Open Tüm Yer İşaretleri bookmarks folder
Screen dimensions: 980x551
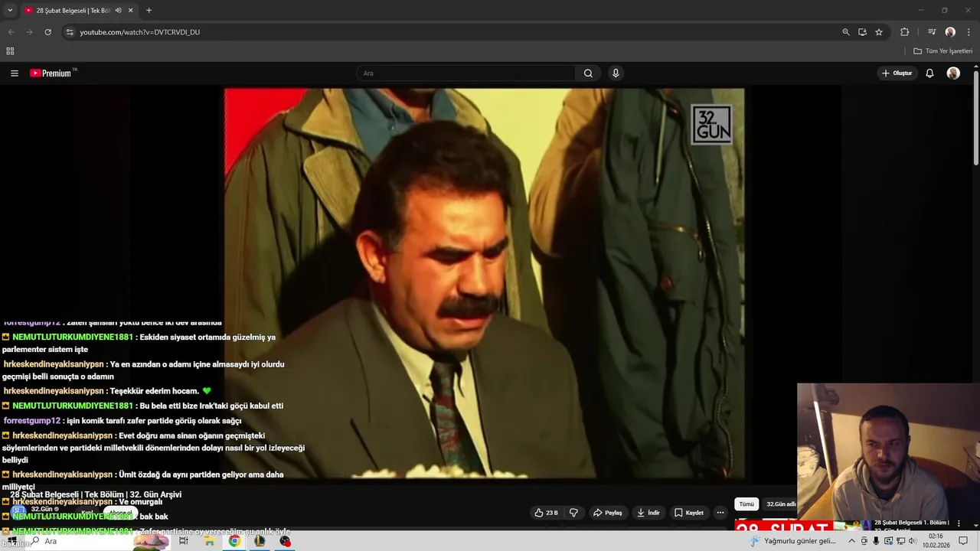click(943, 51)
